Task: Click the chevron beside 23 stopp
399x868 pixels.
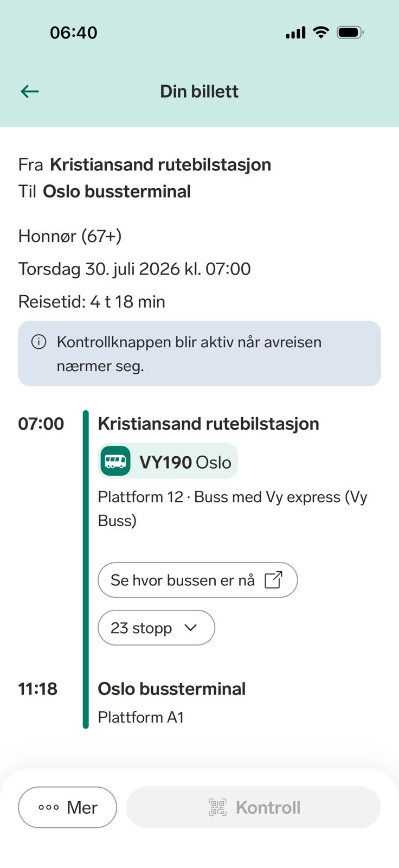Action: coord(190,628)
